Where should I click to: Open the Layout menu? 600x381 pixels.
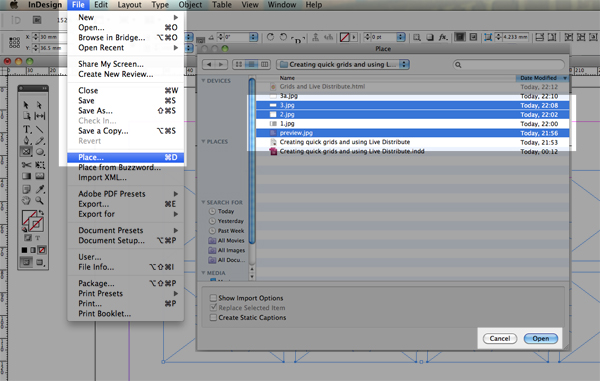point(129,5)
